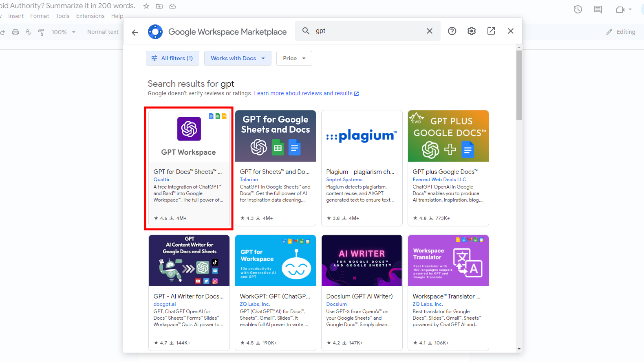Click the back arrow in Marketplace header
Viewport: 644px width, 362px height.
click(x=135, y=32)
